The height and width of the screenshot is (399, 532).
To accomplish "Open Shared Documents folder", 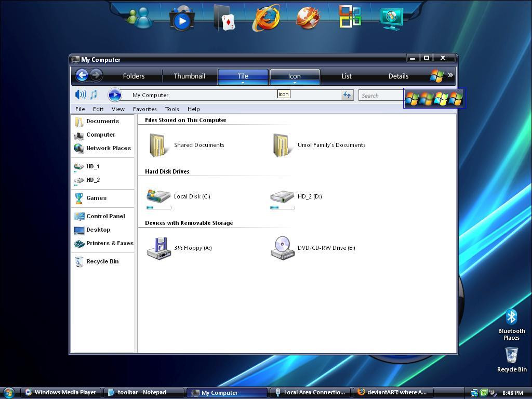I will [187, 145].
